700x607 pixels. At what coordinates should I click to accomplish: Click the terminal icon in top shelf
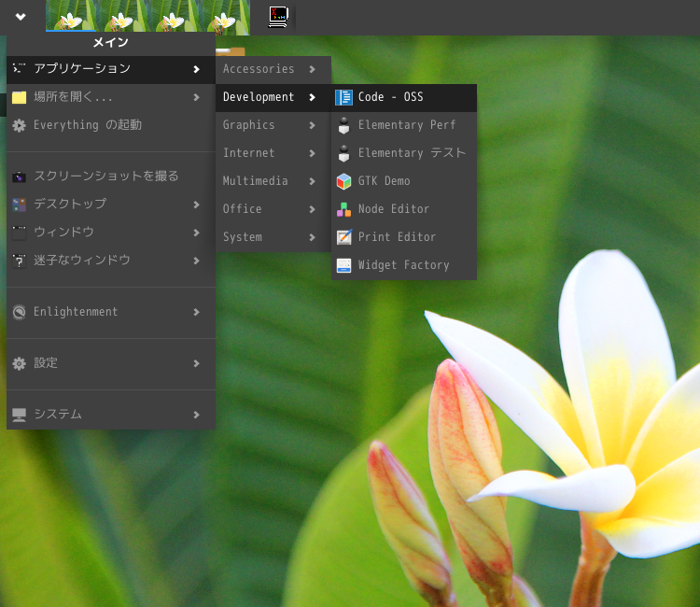(x=277, y=17)
